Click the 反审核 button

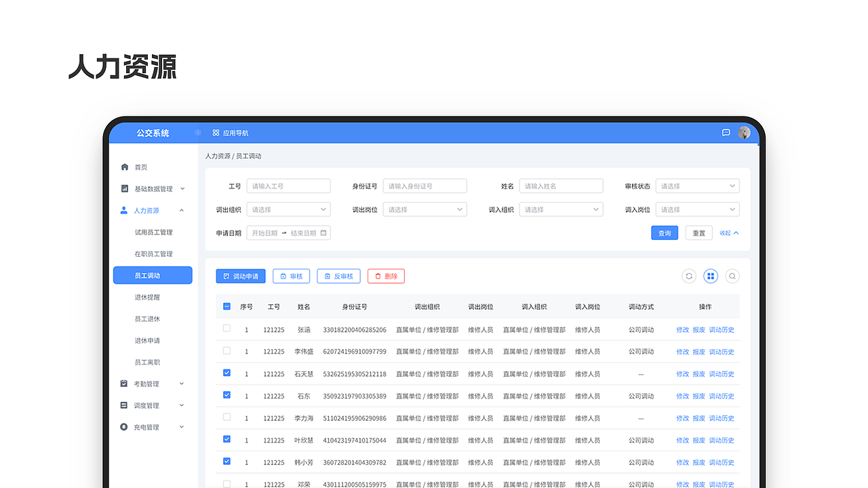tap(338, 276)
